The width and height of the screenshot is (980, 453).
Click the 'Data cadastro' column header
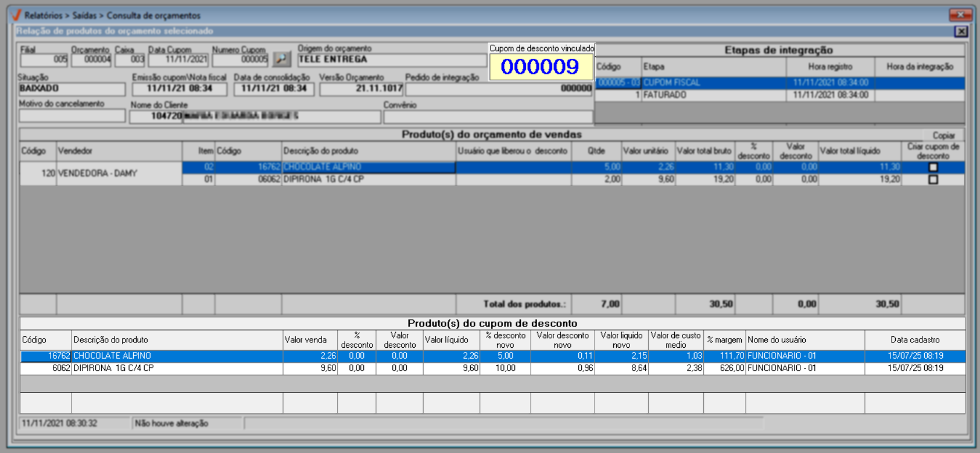click(x=914, y=340)
